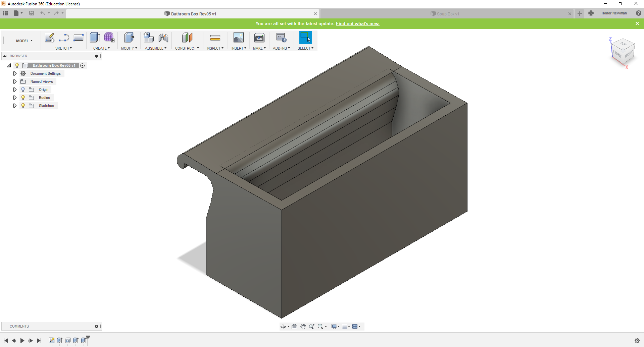Open the data panel grid icon
Image resolution: width=644 pixels, height=347 pixels.
click(5, 13)
